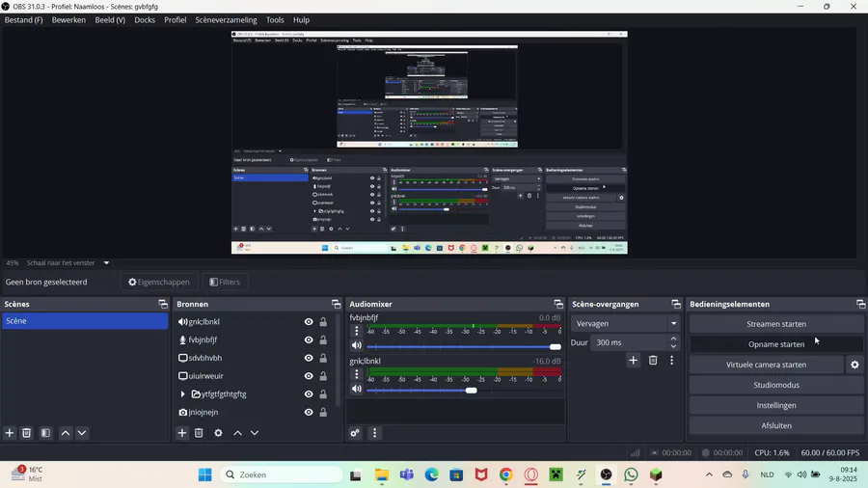Toggle the lock on the sdvbhvbh source
The image size is (868, 488).
pyautogui.click(x=323, y=358)
